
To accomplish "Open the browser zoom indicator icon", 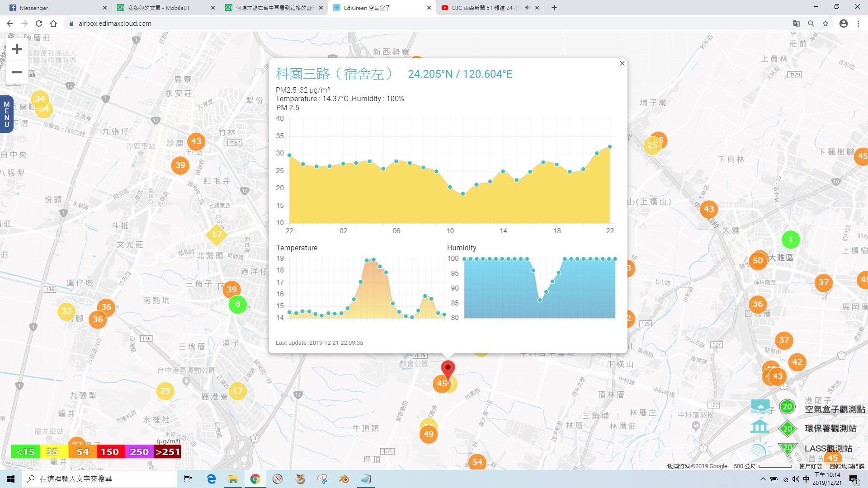I will tap(811, 23).
